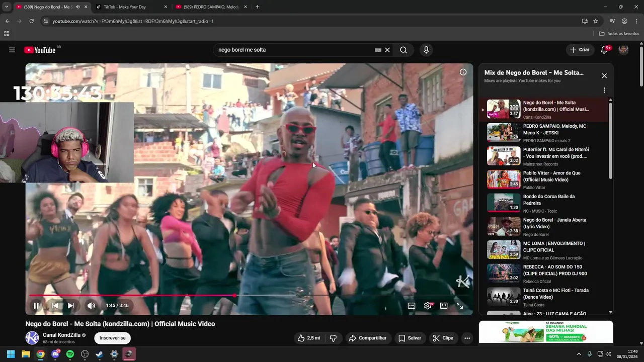The width and height of the screenshot is (644, 362).
Task: Reload the page
Action: tap(31, 21)
